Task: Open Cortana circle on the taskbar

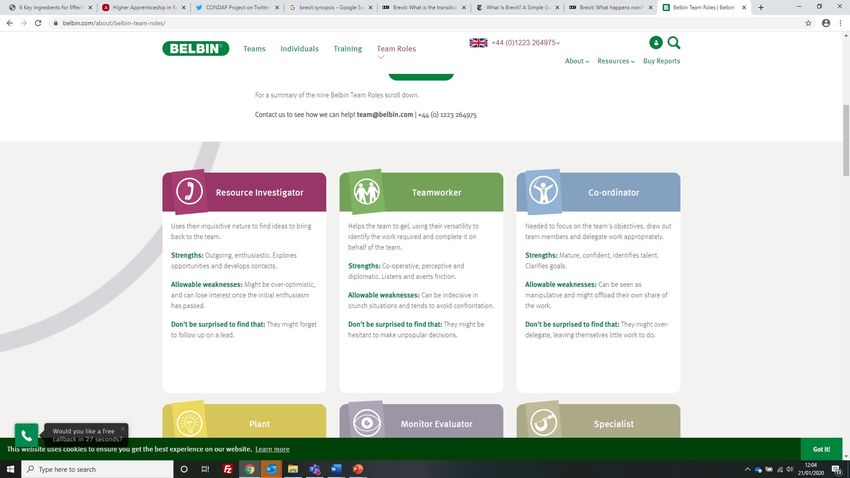Action: click(184, 469)
